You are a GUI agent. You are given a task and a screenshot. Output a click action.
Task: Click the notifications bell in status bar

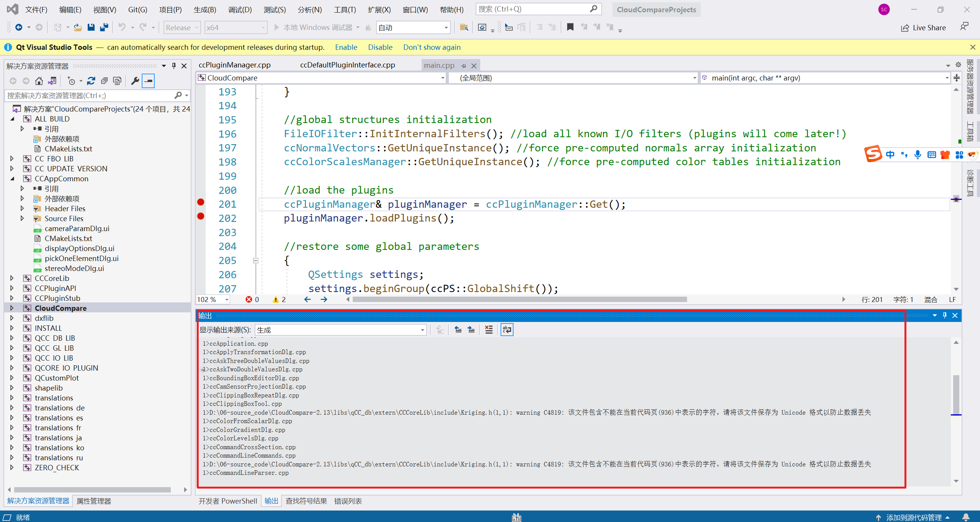point(966,517)
